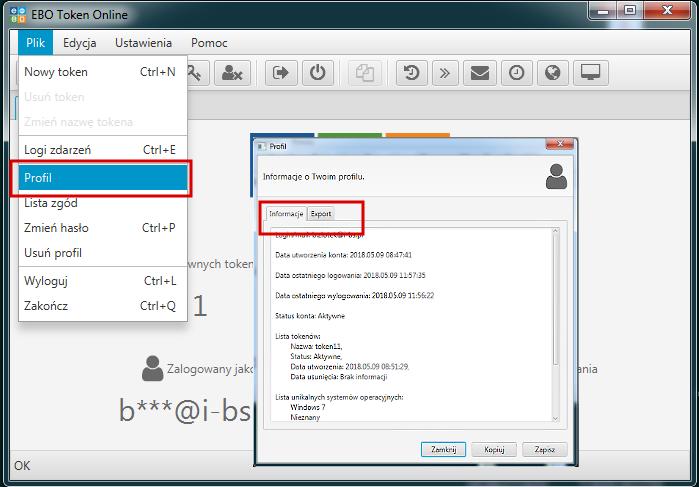
Task: Click the 'Nazwa: token11,' line
Action: 317,346
